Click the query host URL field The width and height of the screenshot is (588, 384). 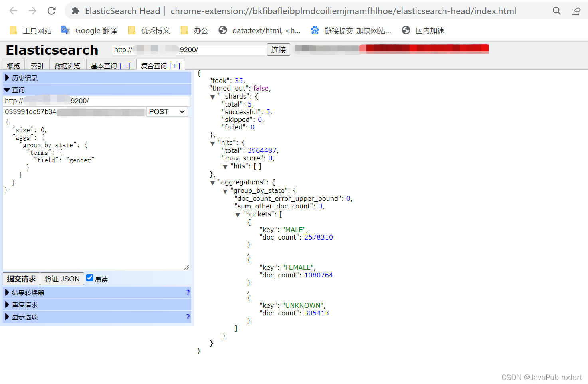pos(97,101)
